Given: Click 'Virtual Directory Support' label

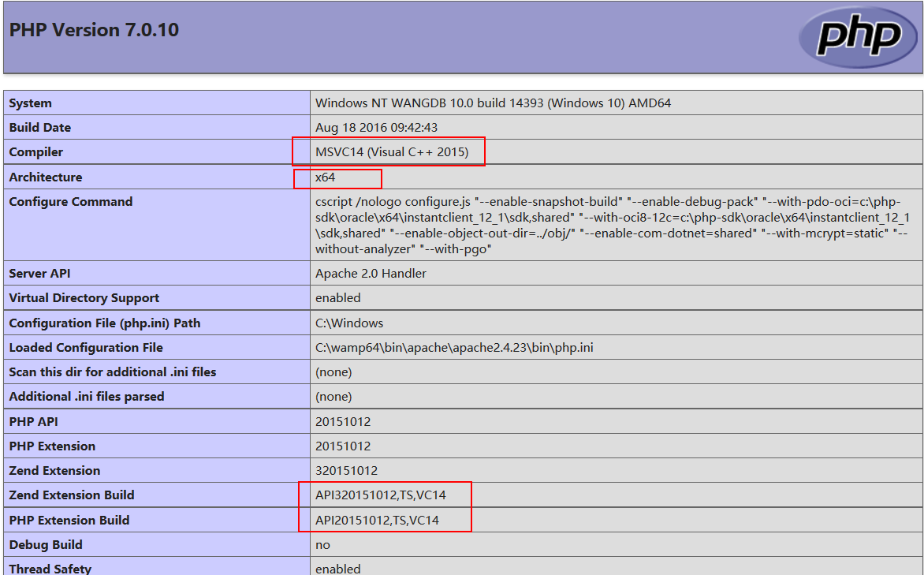Looking at the screenshot, I should click(84, 298).
